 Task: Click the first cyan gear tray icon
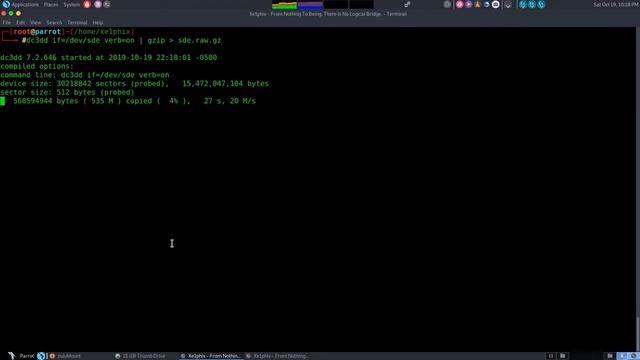pos(523,4)
